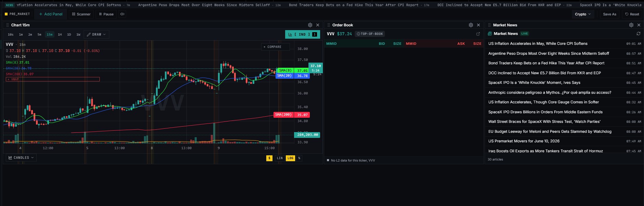Click the NEWS ticker badge

[10, 5]
